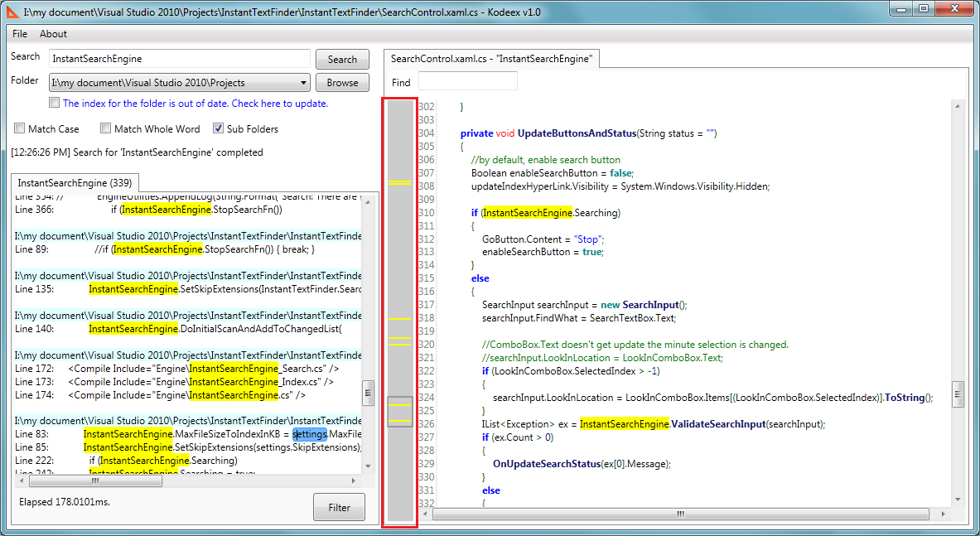Tick the Match Whole Word option

click(x=106, y=129)
